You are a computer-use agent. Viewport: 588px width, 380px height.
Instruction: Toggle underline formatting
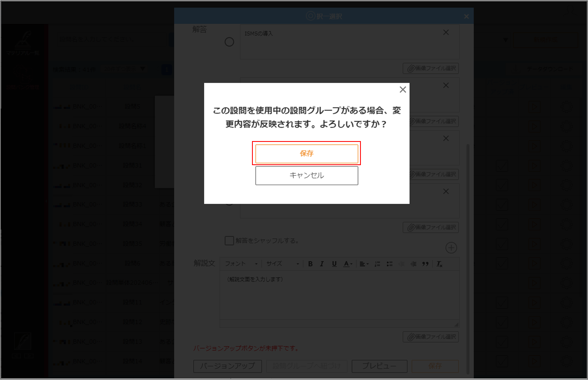coord(334,264)
